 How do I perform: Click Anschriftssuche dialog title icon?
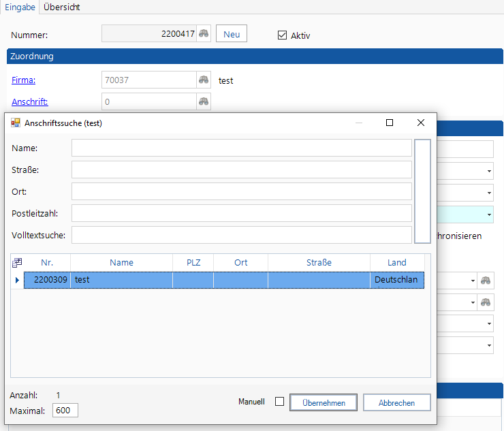(x=16, y=123)
